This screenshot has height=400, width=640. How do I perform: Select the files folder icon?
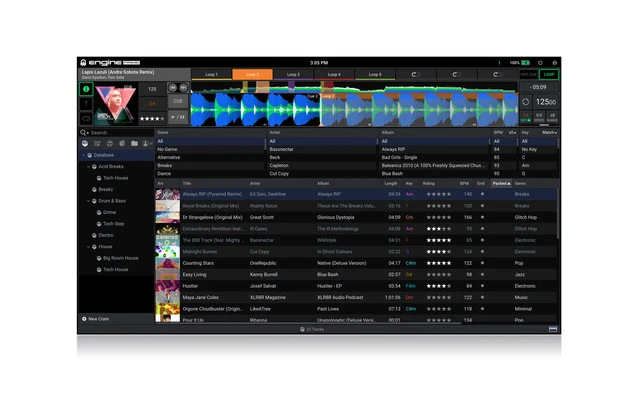134,144
